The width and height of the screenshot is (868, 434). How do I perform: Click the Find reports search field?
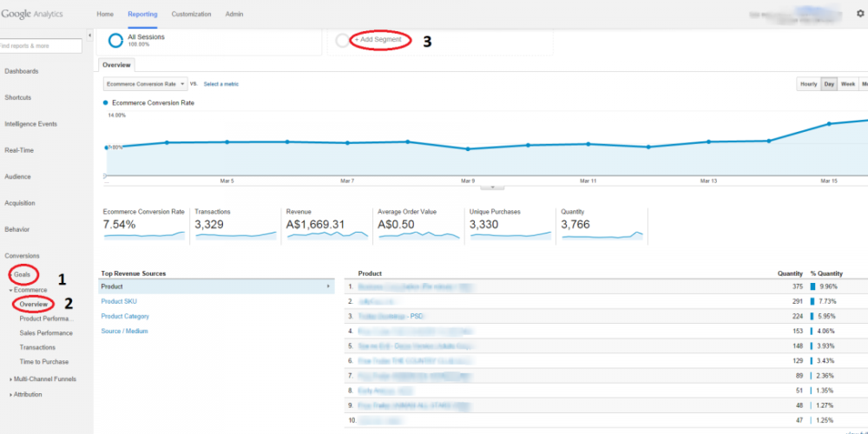tap(42, 45)
